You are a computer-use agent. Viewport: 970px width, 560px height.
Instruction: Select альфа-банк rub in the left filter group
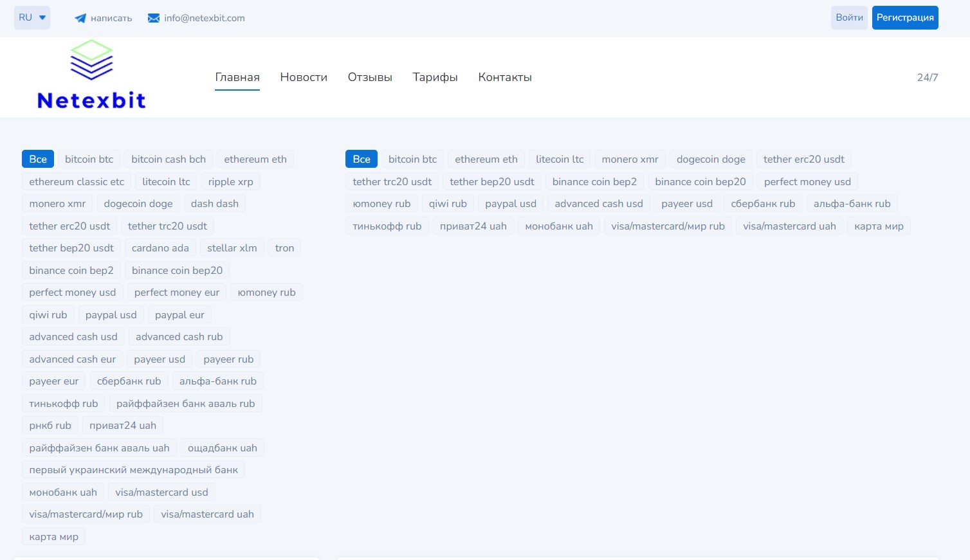pyautogui.click(x=218, y=381)
